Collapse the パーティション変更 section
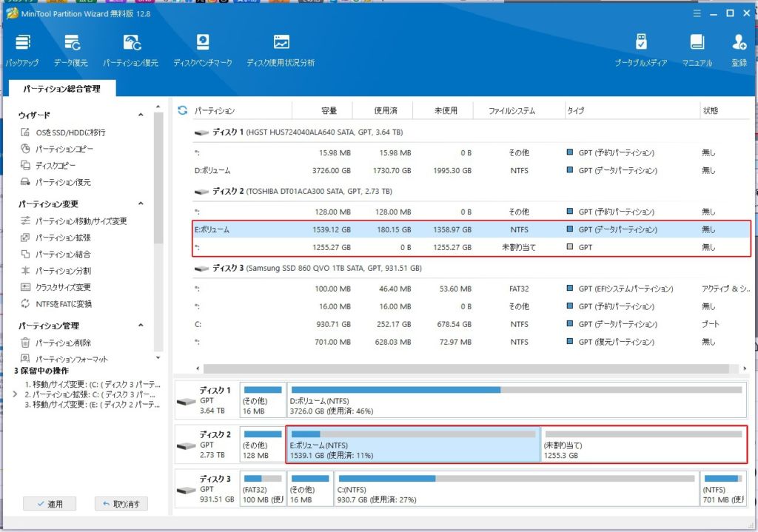 pyautogui.click(x=141, y=204)
